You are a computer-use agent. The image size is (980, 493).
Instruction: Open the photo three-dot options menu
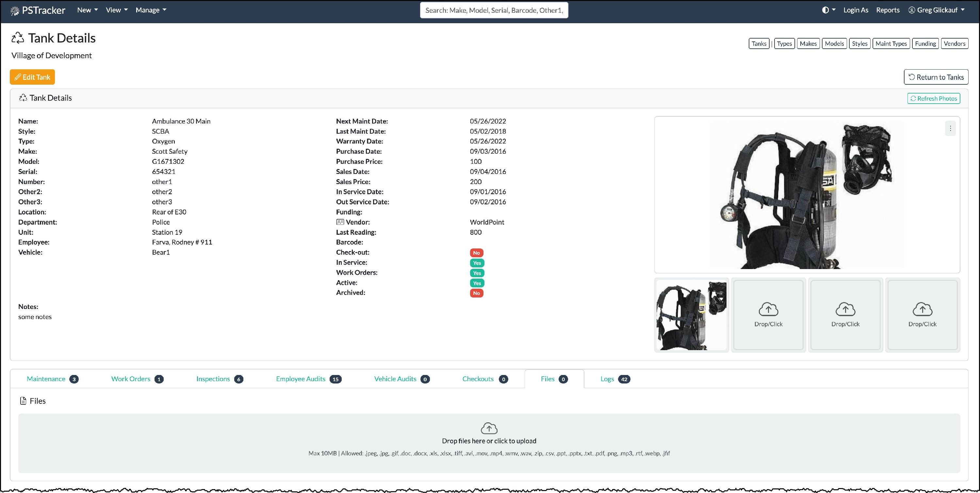pyautogui.click(x=950, y=129)
